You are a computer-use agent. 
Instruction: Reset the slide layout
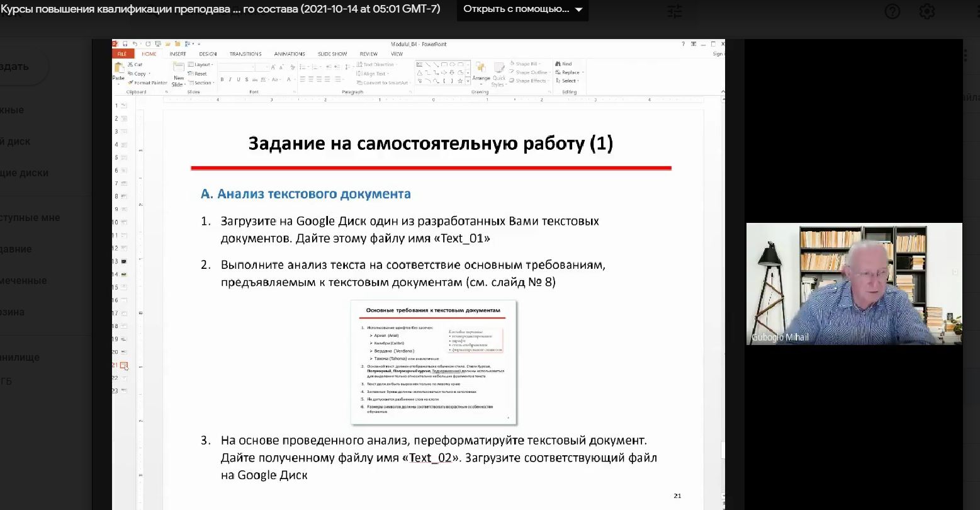(x=197, y=74)
